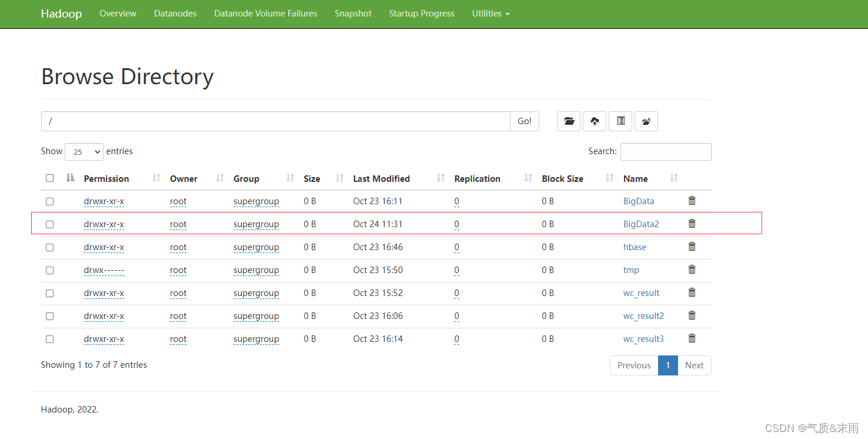Delete the BigData directory with trash icon
The image size is (868, 439).
click(x=692, y=201)
